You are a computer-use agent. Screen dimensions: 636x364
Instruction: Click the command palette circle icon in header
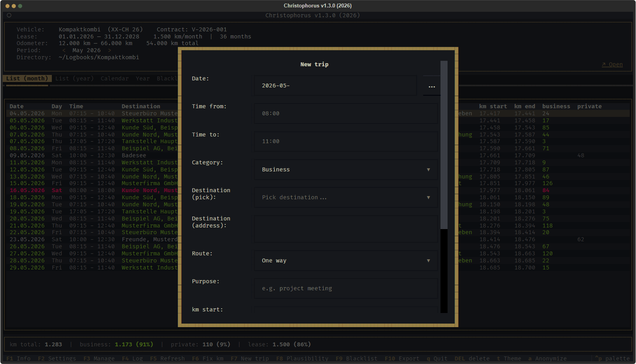point(9,15)
